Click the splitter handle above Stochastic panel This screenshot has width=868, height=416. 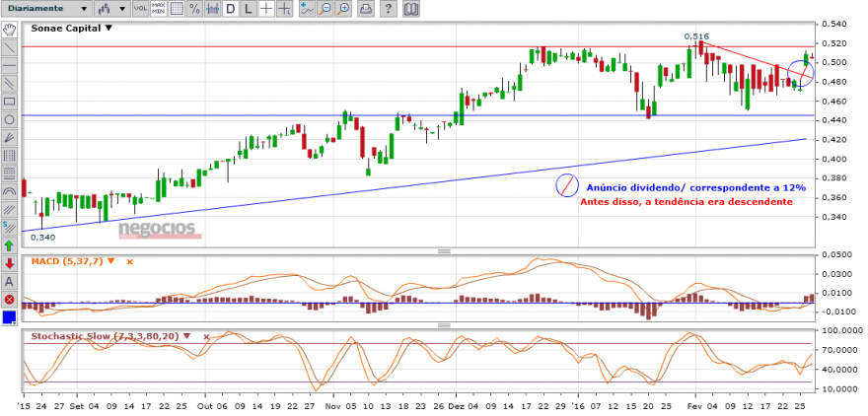pos(444,326)
